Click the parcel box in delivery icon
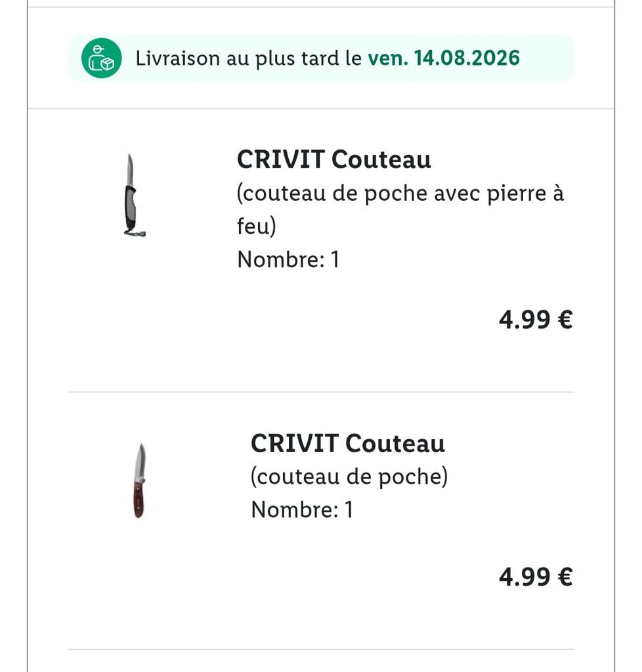 pos(108,64)
